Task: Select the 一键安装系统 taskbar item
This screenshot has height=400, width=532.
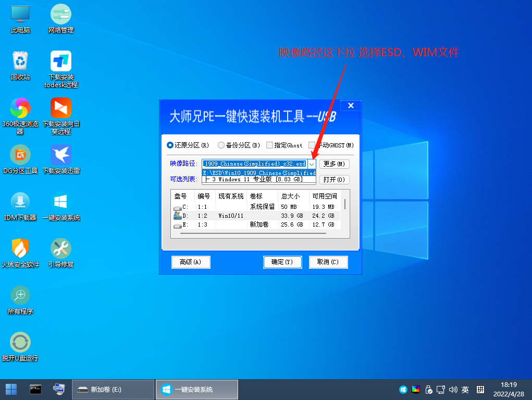Action: tap(196, 389)
